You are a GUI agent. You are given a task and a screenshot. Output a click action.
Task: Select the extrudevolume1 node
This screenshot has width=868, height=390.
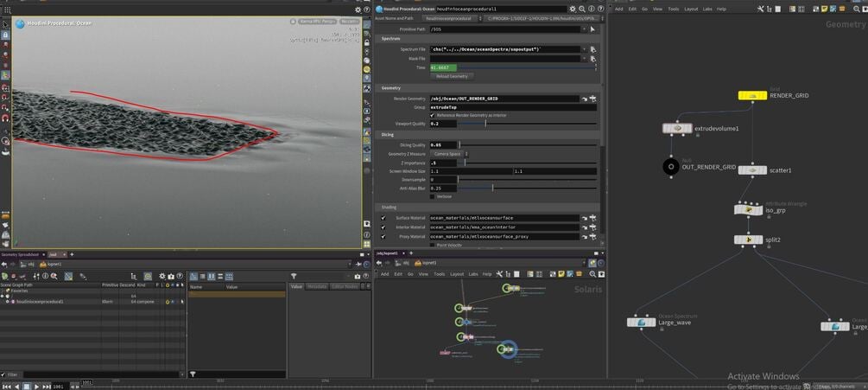tap(677, 128)
